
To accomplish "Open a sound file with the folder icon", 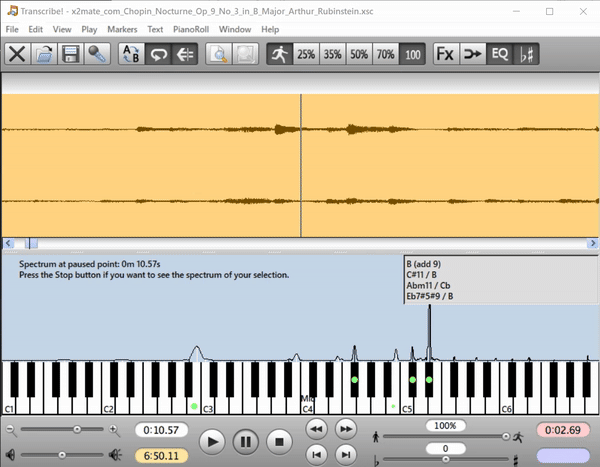I will click(44, 54).
